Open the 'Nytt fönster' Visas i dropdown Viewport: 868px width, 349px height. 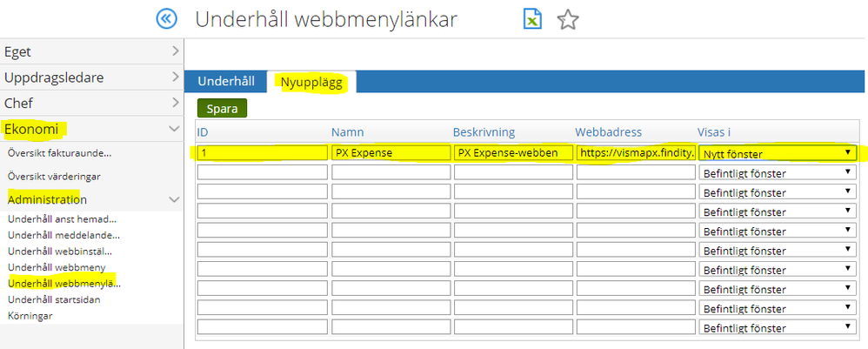coord(778,153)
